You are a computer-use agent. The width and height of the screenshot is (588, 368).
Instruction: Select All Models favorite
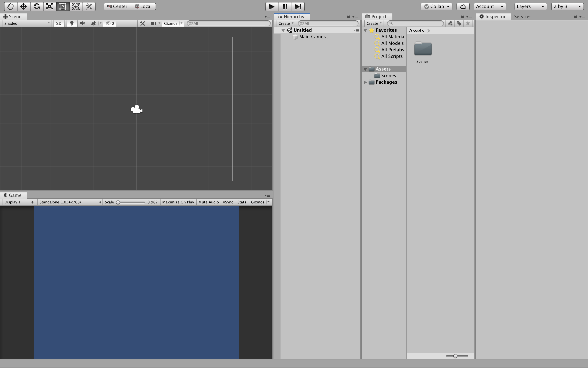coord(389,43)
